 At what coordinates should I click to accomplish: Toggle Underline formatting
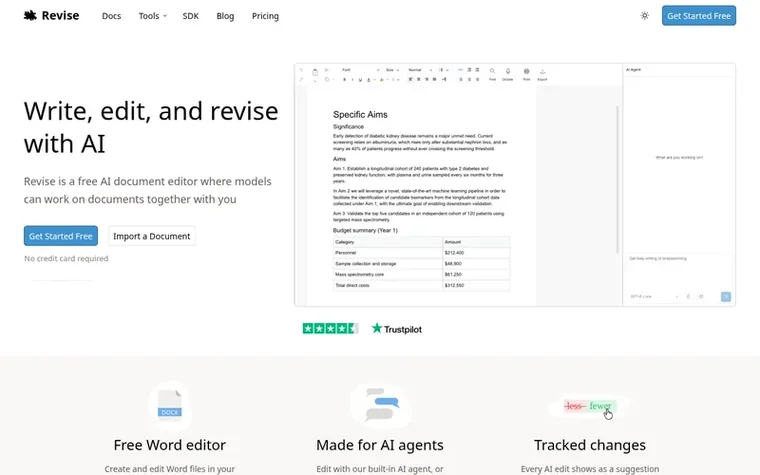pyautogui.click(x=360, y=79)
